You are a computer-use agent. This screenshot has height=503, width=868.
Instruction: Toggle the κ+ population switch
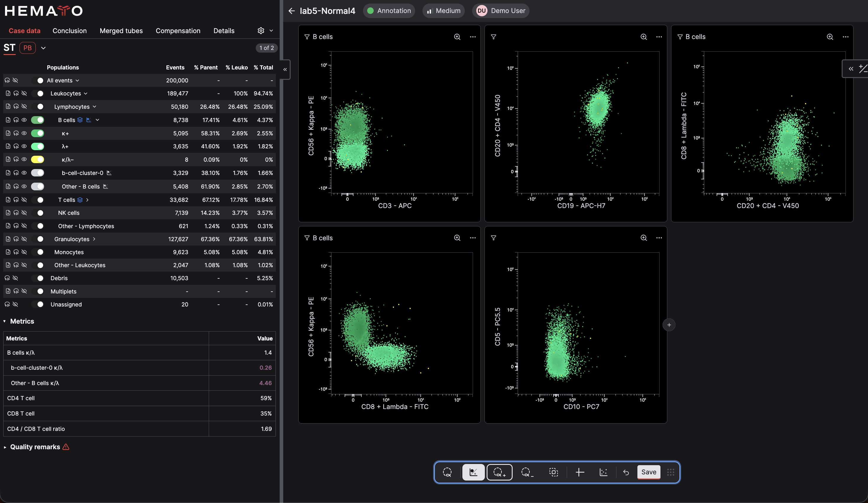(x=38, y=133)
